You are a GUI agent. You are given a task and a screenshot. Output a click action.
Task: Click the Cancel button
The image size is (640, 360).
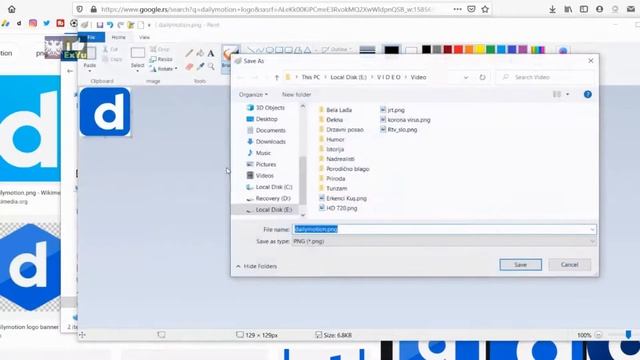[569, 264]
